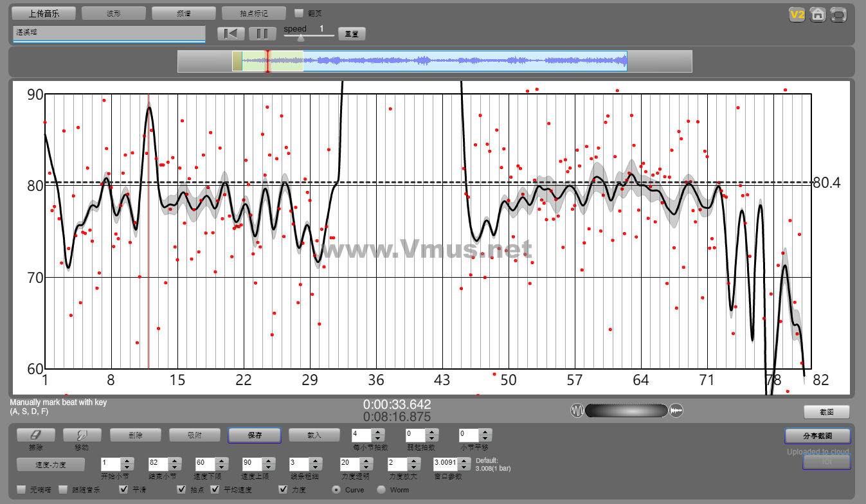Enable the 翻页 page-flip checkbox
The image size is (866, 504).
[x=299, y=13]
